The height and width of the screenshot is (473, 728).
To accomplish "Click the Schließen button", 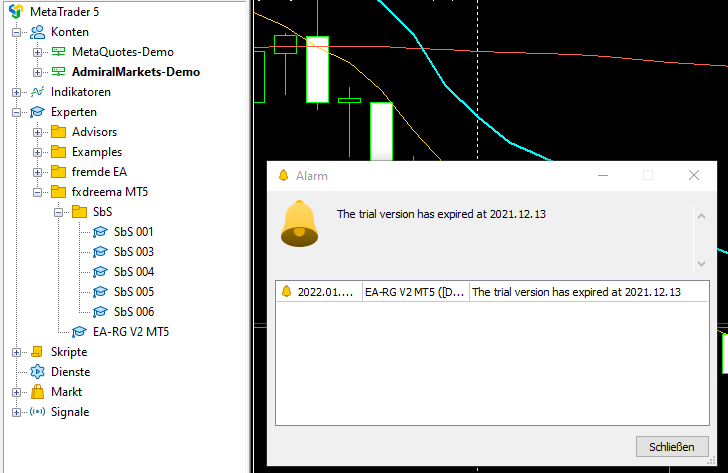I will (x=672, y=447).
